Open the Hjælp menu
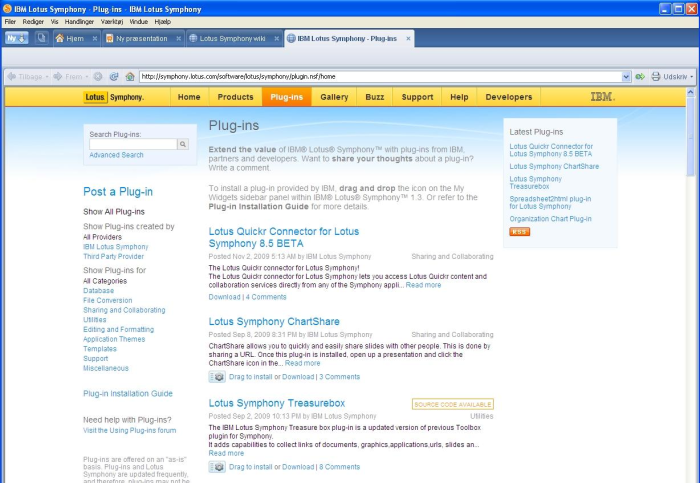 tap(162, 21)
